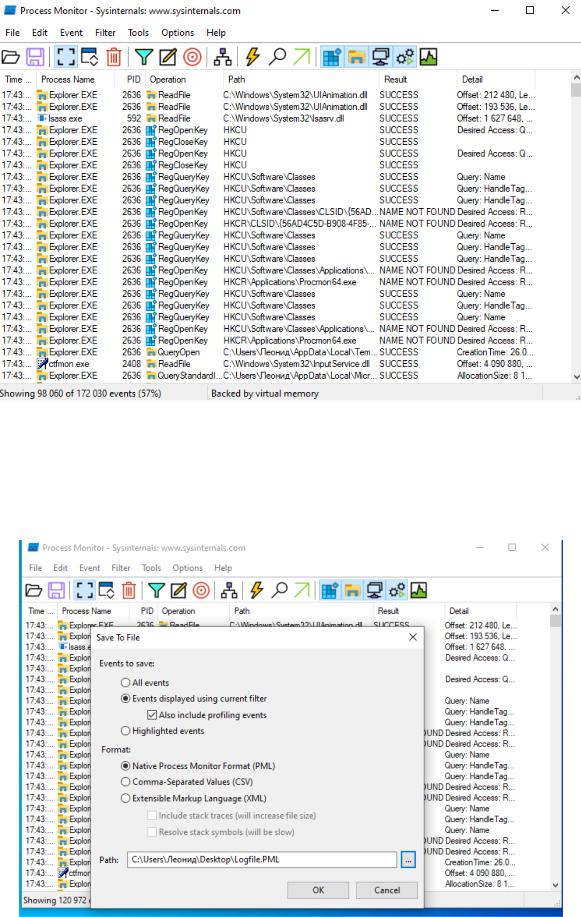Screen dimensions: 581x917
Task: Toggle process and thread icon in the window without dialog
Action: (404, 57)
